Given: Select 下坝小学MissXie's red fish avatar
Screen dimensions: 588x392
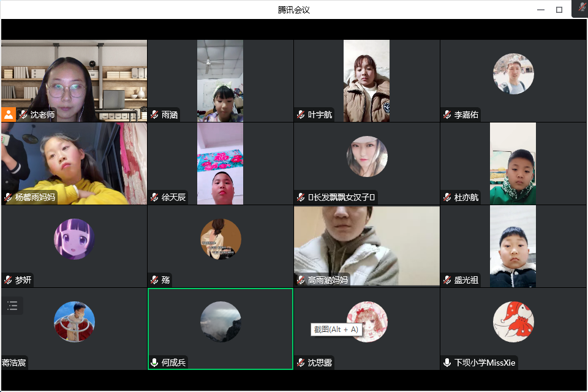Looking at the screenshot, I should 513,322.
